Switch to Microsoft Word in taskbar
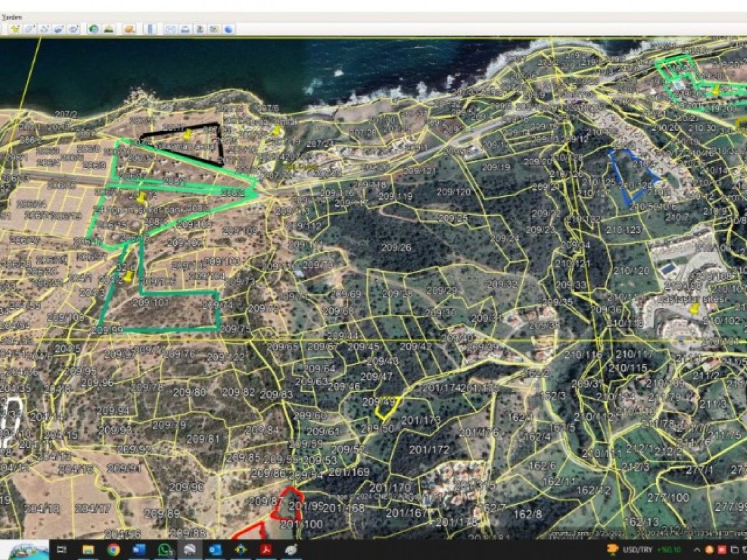Screen dimensions: 747x560 pyautogui.click(x=139, y=549)
